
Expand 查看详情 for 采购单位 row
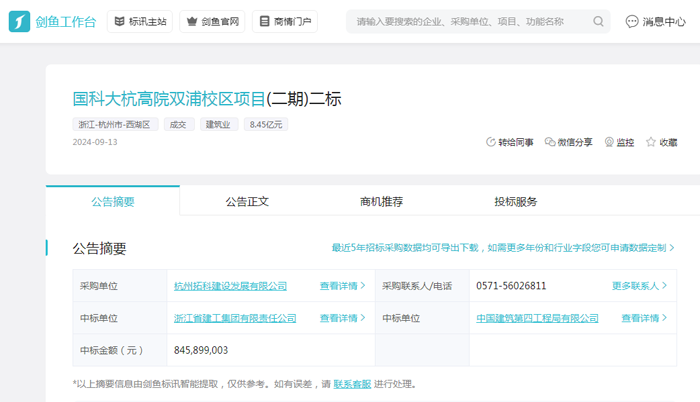[342, 286]
